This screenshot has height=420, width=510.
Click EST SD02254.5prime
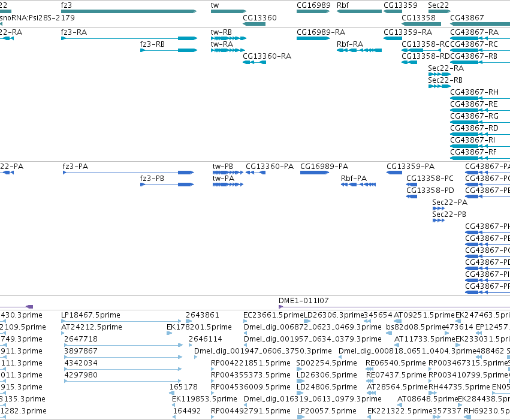300,369
